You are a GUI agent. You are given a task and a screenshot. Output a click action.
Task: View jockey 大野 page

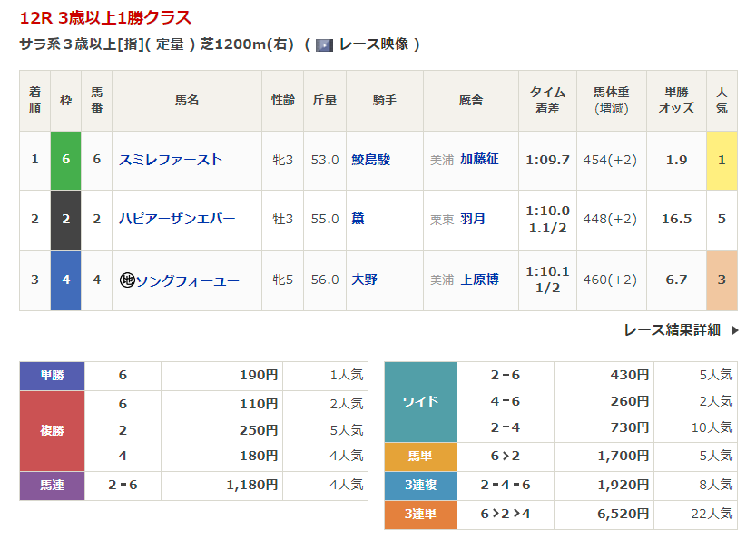point(364,280)
